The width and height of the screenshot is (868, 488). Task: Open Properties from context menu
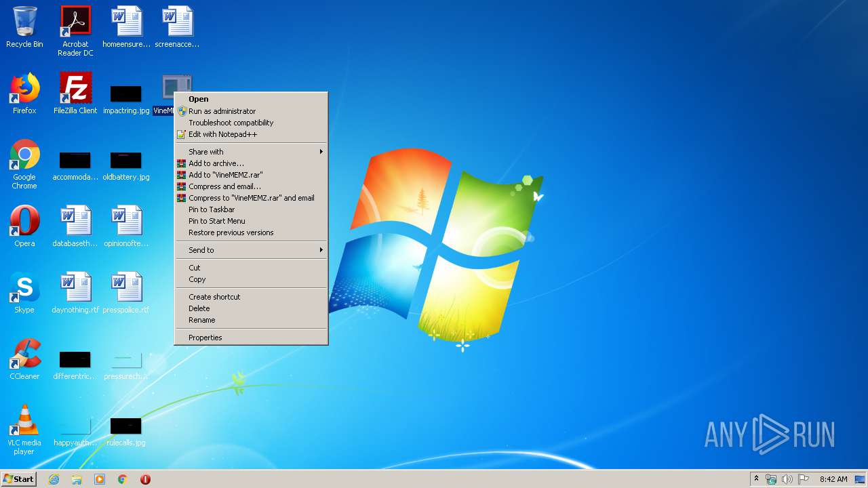coord(252,338)
